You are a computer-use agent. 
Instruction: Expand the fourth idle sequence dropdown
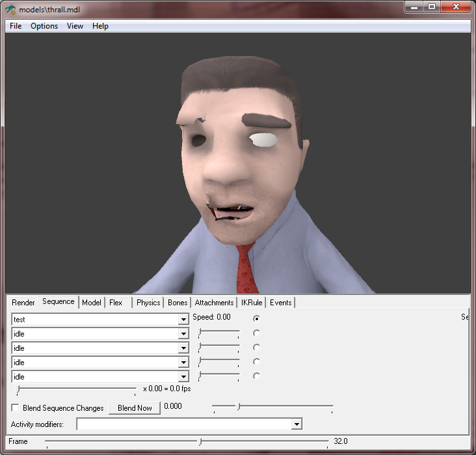[x=183, y=377]
